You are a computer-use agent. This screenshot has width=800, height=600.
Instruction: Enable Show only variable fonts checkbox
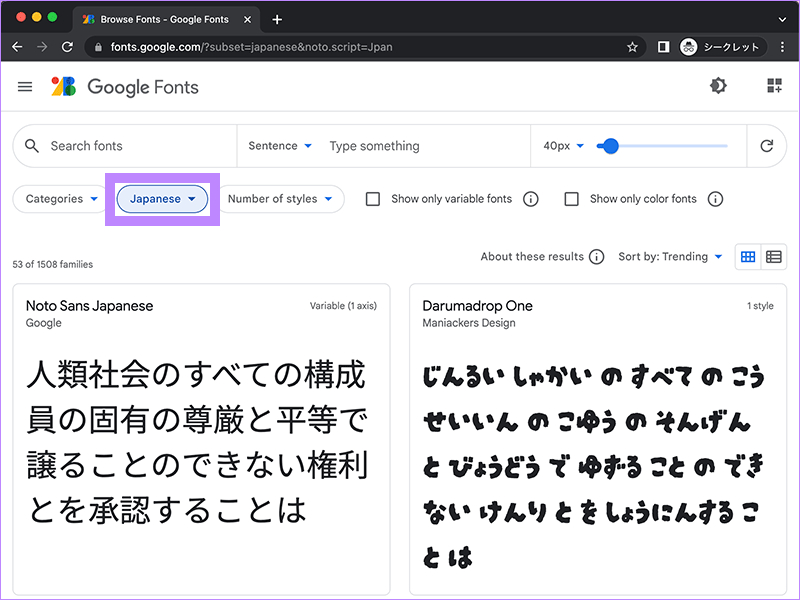(x=373, y=199)
